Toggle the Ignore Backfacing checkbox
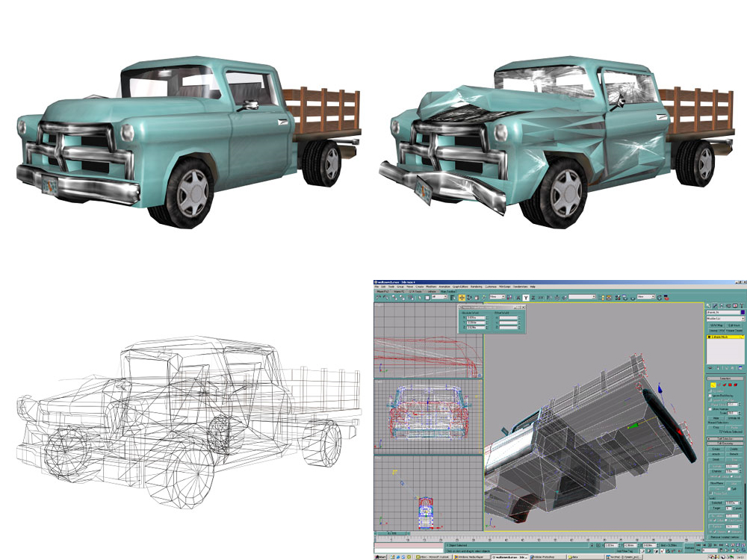 point(710,396)
